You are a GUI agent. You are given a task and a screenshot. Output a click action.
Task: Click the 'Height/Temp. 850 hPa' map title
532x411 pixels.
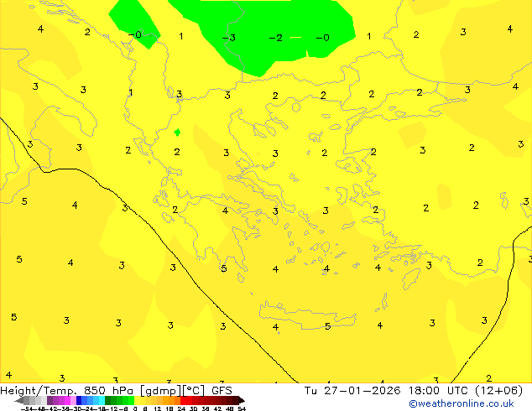coord(66,391)
